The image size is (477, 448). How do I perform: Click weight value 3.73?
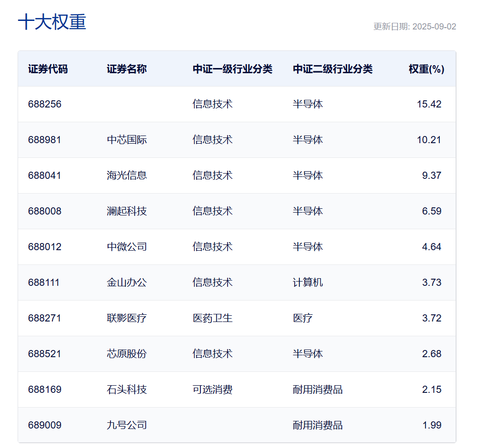pos(432,282)
